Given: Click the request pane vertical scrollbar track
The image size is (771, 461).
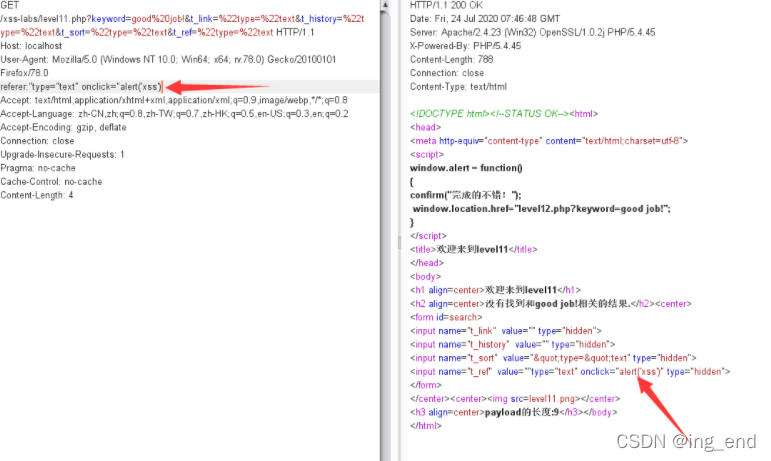Looking at the screenshot, I should tap(386, 236).
